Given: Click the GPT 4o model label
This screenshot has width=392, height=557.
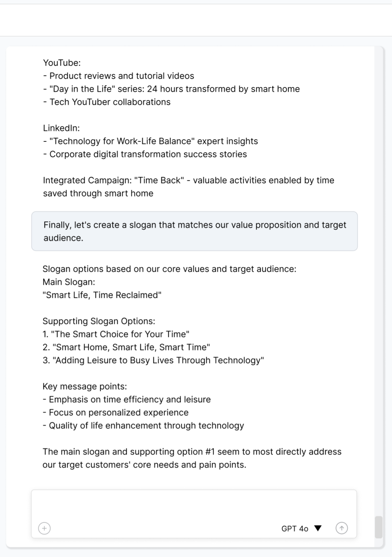Looking at the screenshot, I should point(294,529).
